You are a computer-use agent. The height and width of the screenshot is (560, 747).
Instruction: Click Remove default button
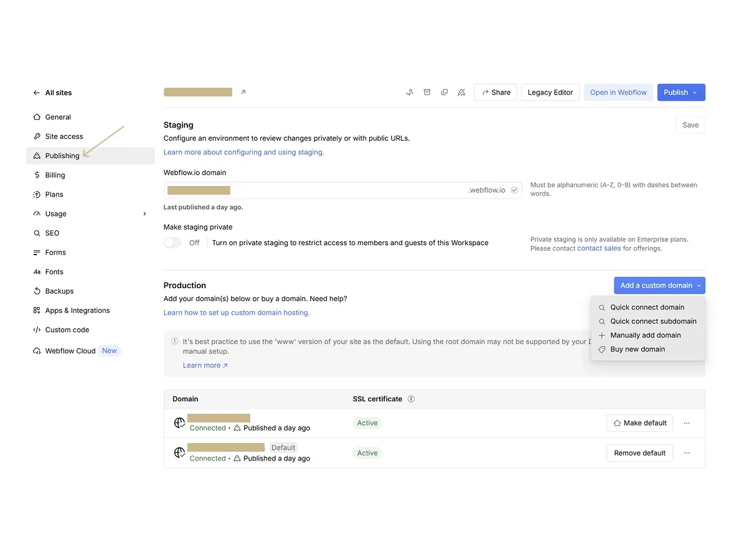pyautogui.click(x=640, y=453)
